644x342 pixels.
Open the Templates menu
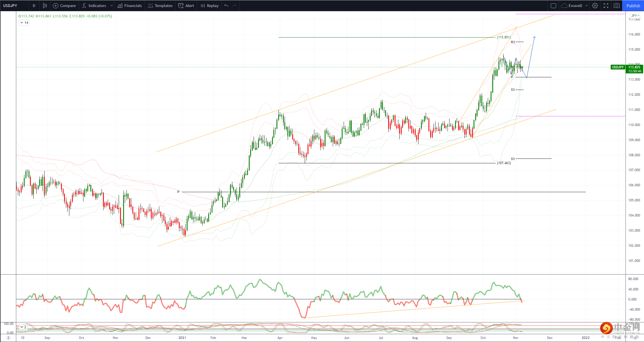(x=160, y=6)
